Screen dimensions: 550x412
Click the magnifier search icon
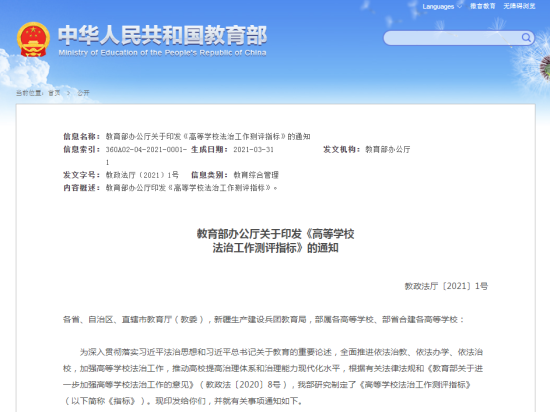click(x=526, y=38)
